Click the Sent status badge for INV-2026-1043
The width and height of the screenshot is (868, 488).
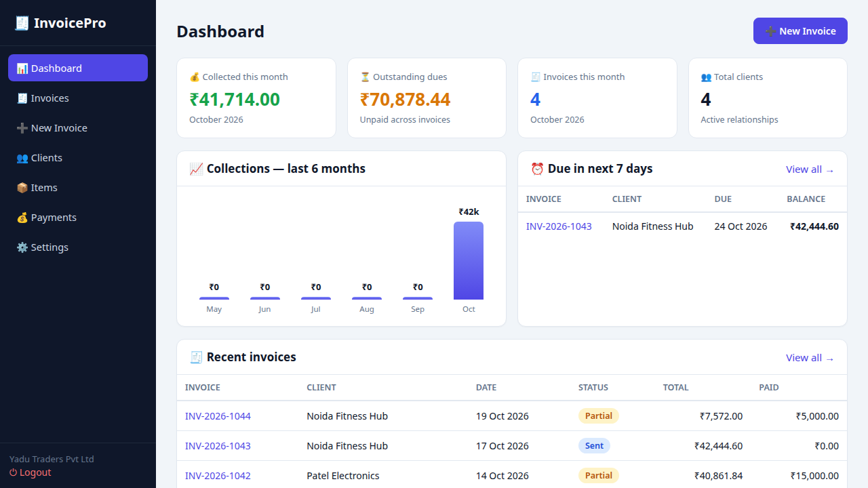click(x=594, y=446)
